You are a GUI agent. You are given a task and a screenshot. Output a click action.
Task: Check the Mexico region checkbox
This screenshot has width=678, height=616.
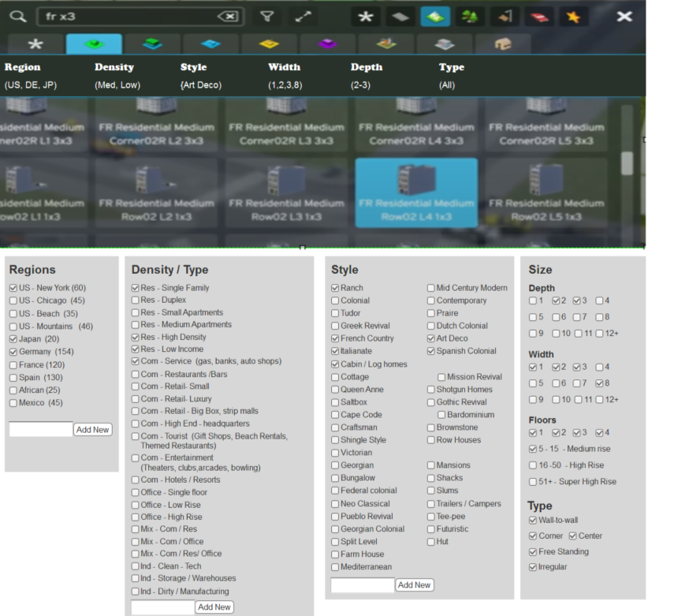13,403
